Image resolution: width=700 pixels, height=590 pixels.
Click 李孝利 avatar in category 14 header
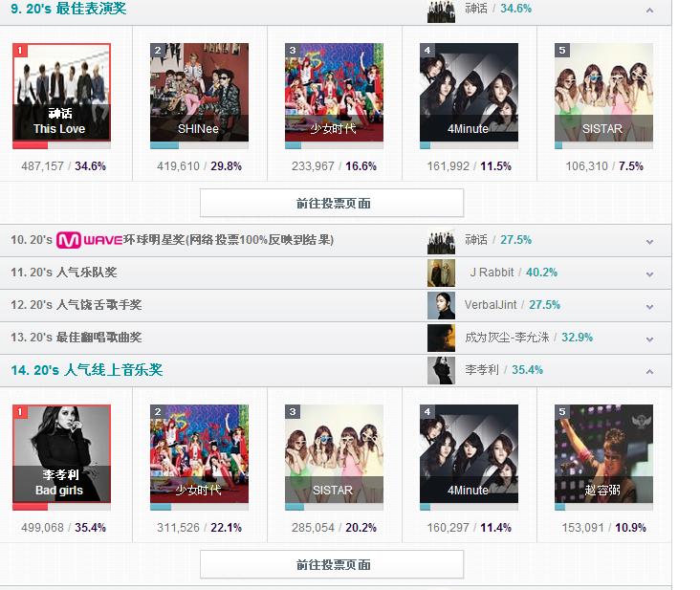441,370
